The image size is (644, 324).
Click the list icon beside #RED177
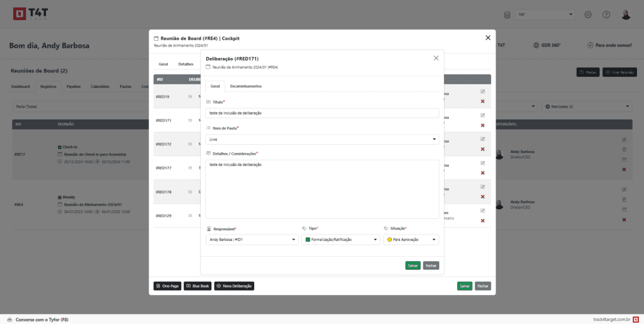pyautogui.click(x=190, y=168)
